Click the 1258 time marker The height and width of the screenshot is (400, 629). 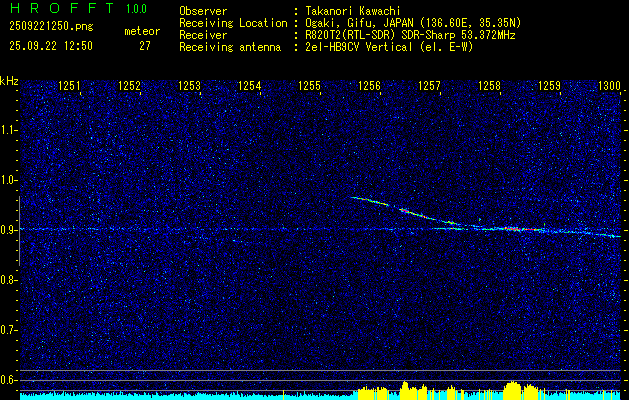tap(489, 86)
